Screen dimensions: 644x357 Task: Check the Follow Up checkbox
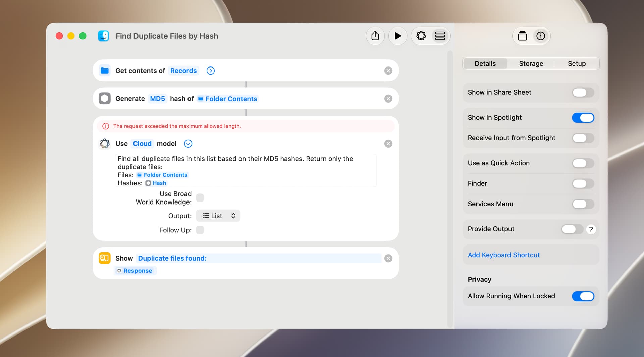[x=200, y=230]
